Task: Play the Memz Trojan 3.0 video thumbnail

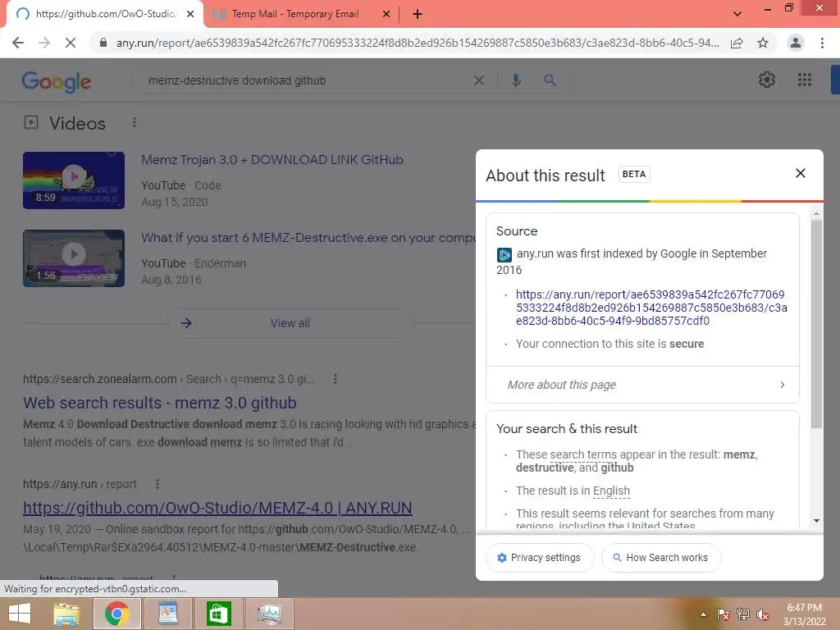Action: click(x=74, y=180)
